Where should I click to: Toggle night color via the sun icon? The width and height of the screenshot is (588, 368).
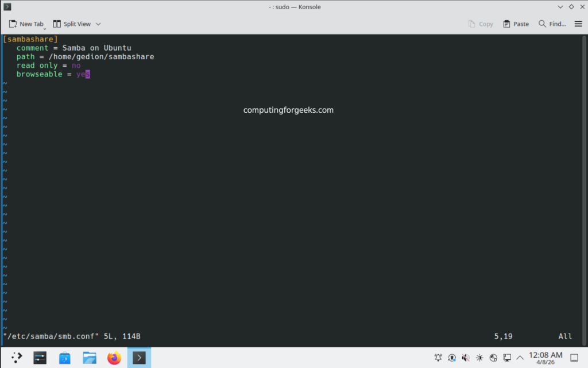[x=493, y=357]
